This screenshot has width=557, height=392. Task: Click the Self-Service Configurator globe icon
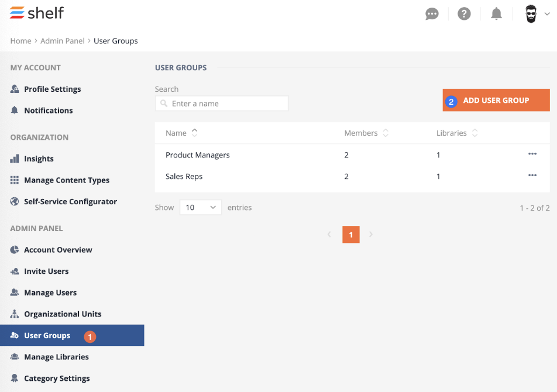[x=15, y=201]
